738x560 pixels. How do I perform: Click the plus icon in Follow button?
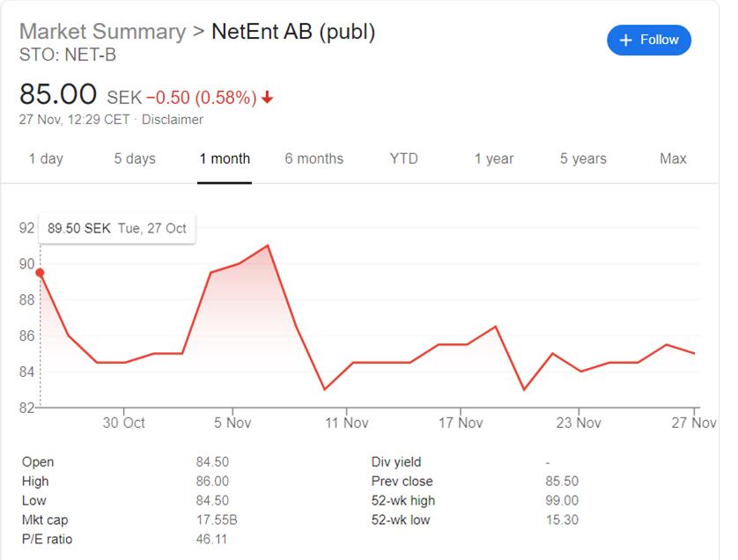625,41
